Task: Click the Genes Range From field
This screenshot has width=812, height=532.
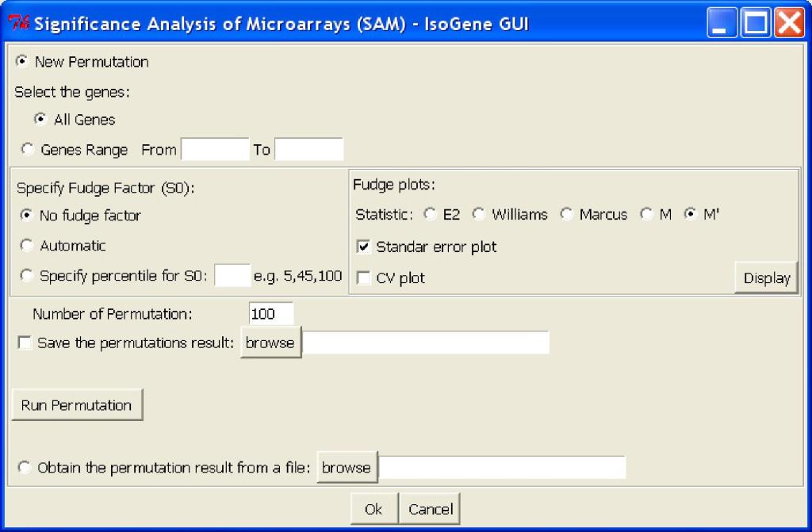Action: pos(215,149)
